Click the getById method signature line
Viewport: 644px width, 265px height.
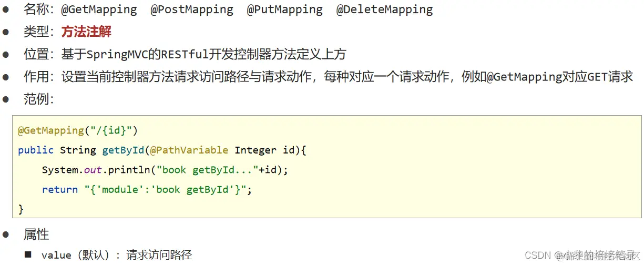point(162,150)
